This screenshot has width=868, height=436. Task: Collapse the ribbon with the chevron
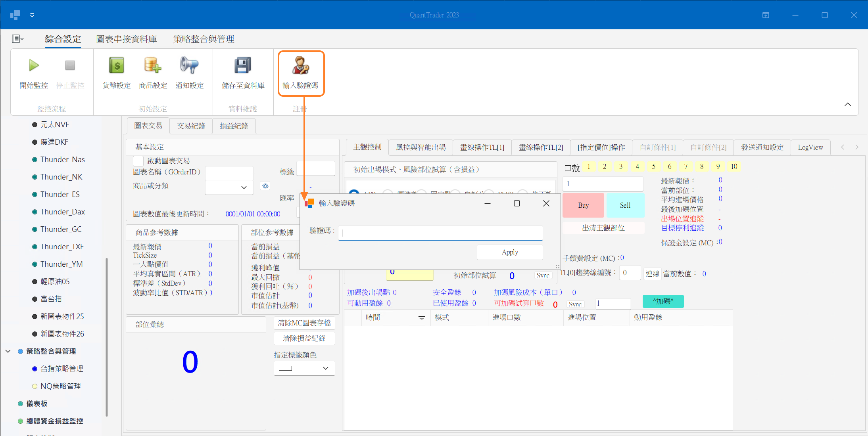pos(848,104)
